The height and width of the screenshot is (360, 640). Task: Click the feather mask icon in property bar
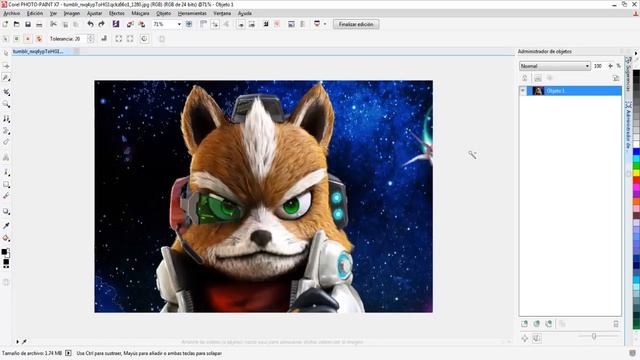(144, 39)
